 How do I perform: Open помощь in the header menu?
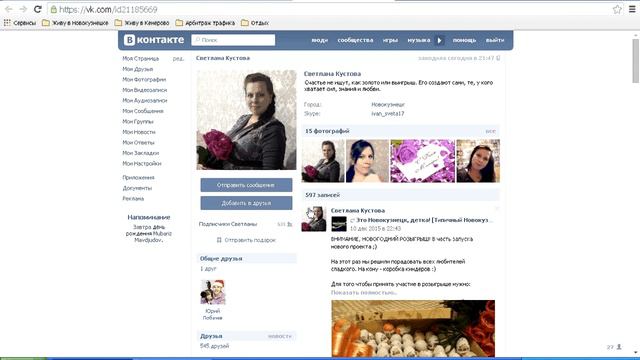point(464,40)
